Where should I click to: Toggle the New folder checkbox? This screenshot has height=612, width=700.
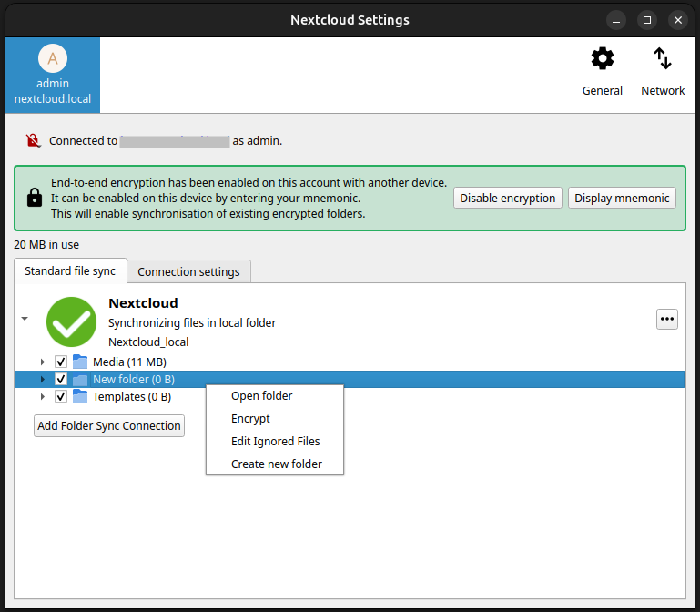point(61,379)
